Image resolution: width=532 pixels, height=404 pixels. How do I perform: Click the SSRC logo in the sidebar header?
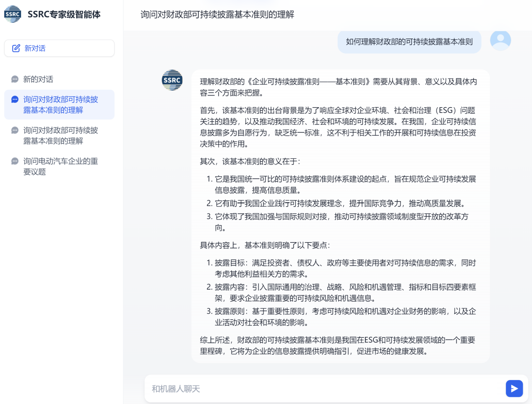point(13,14)
